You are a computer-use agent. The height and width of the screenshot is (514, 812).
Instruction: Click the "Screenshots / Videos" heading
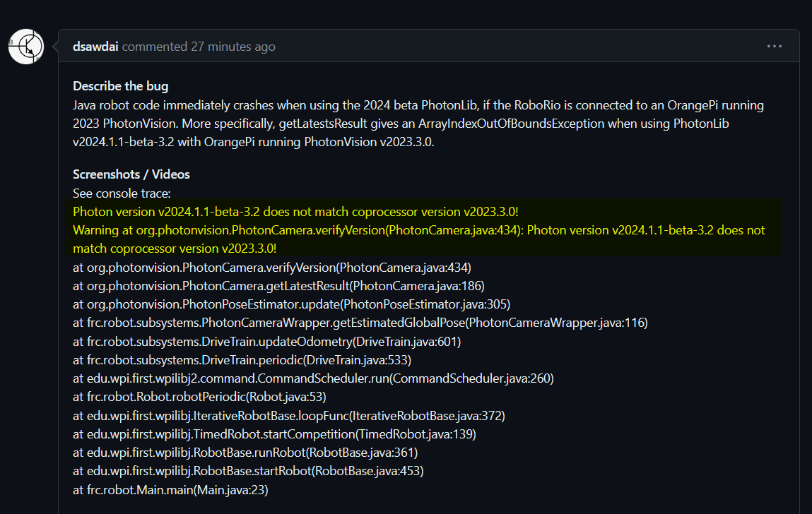(x=131, y=174)
